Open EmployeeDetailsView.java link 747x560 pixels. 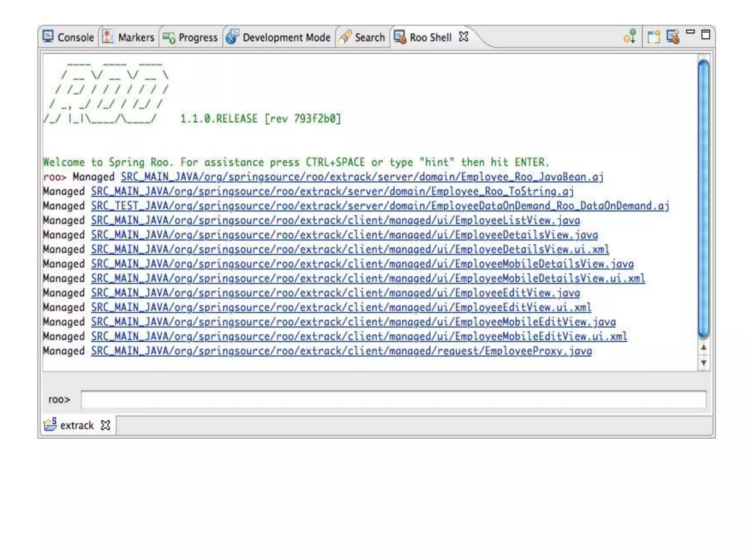(x=344, y=235)
